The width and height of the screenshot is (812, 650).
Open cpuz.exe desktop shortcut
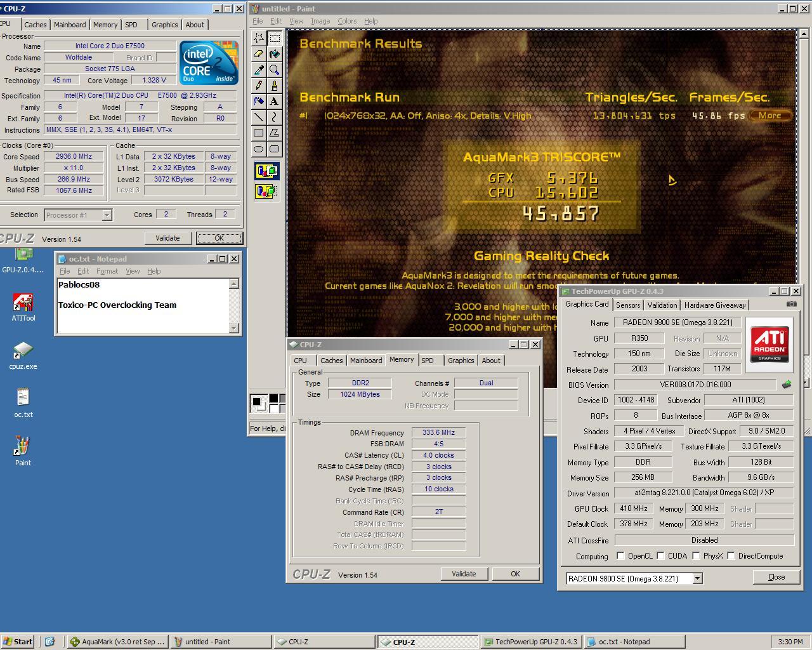23,356
